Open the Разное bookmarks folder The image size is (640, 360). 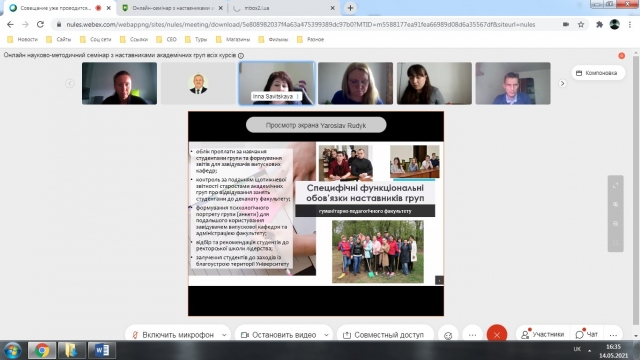tap(311, 40)
